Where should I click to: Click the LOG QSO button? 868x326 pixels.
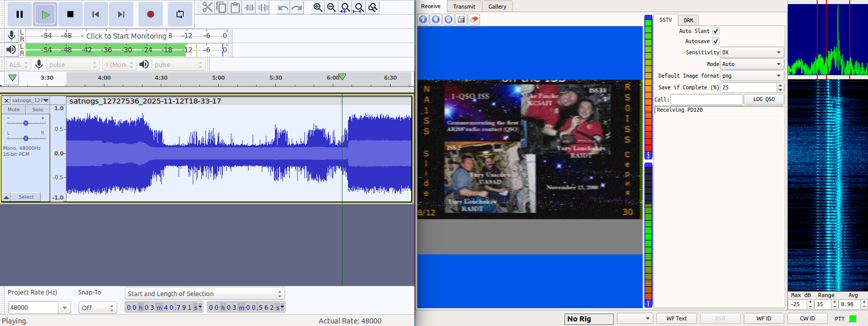[x=763, y=100]
